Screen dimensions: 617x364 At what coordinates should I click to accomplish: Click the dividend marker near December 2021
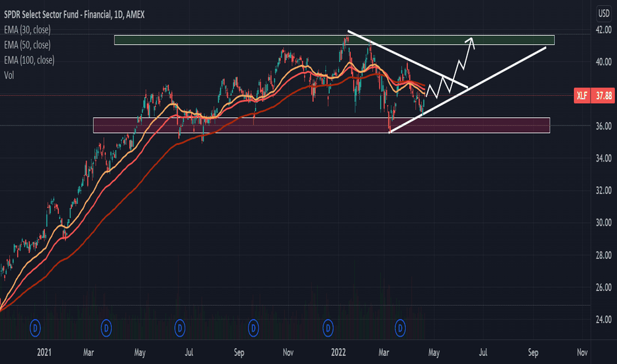click(328, 328)
